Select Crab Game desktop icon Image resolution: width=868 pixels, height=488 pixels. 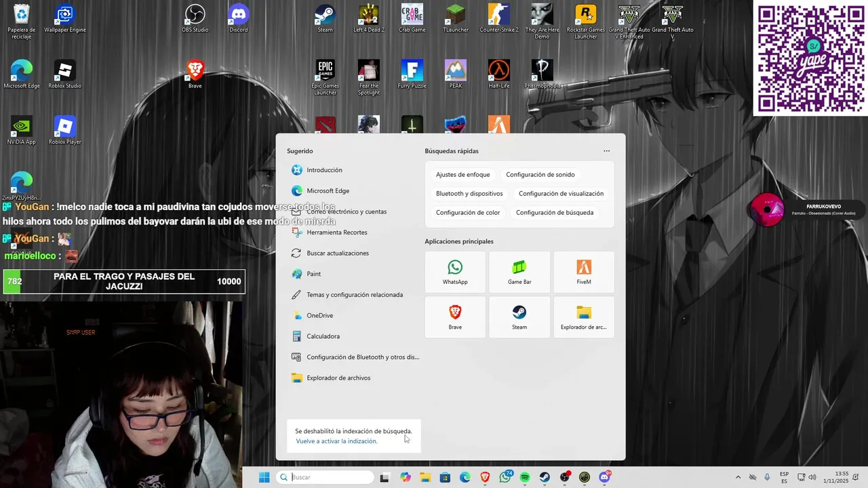coord(412,19)
